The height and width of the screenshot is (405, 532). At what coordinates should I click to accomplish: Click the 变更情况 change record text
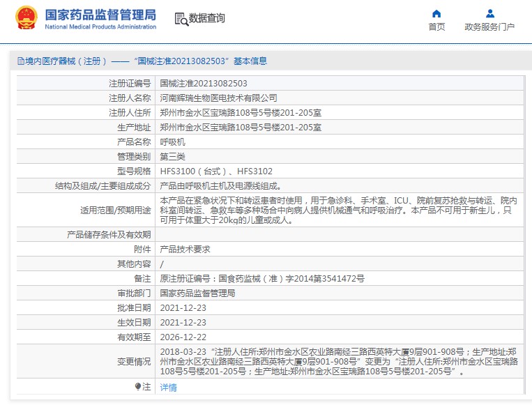pyautogui.click(x=338, y=362)
